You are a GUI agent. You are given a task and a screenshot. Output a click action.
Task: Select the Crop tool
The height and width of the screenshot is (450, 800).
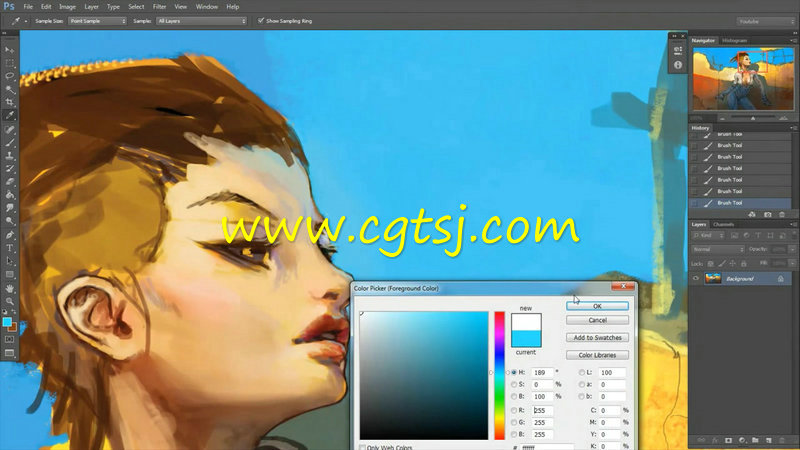pyautogui.click(x=9, y=102)
